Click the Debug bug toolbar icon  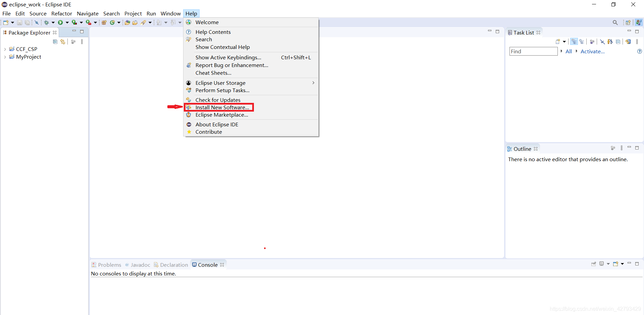point(46,22)
